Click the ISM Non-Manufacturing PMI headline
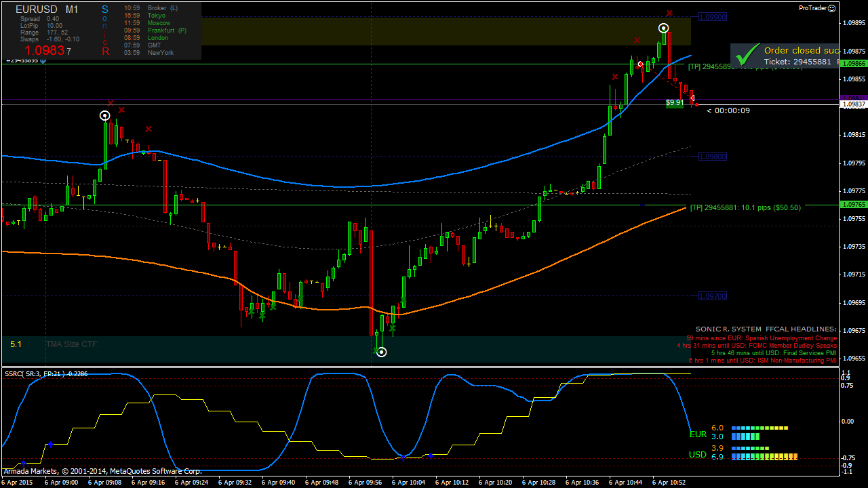Screen dimensions: 868x488 pyautogui.click(x=763, y=360)
